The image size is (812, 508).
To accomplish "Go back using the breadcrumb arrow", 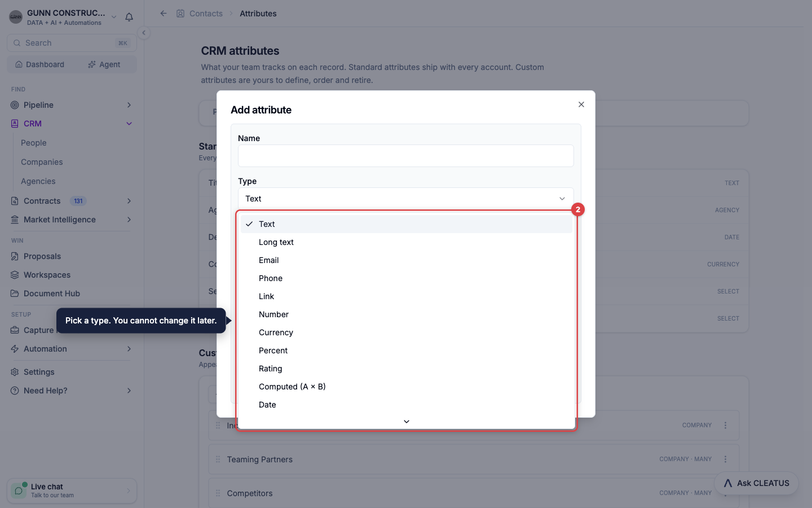I will click(164, 14).
